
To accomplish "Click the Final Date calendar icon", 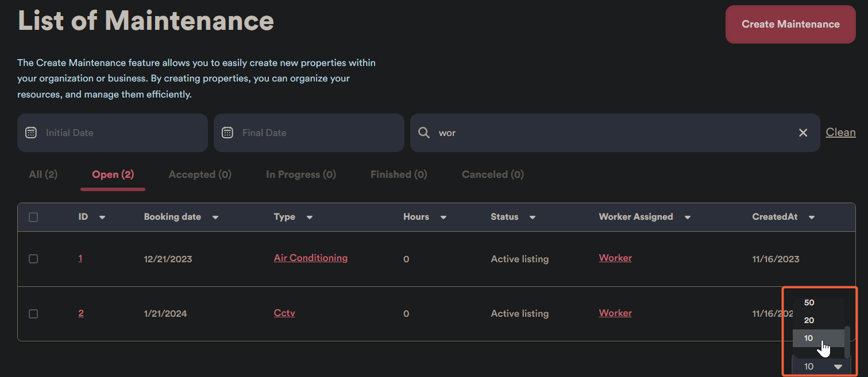I will (227, 133).
